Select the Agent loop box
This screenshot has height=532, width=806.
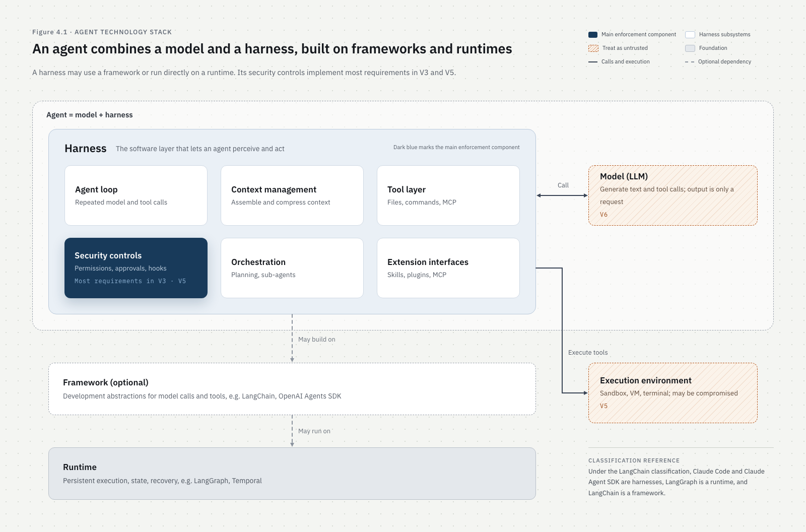pos(136,195)
